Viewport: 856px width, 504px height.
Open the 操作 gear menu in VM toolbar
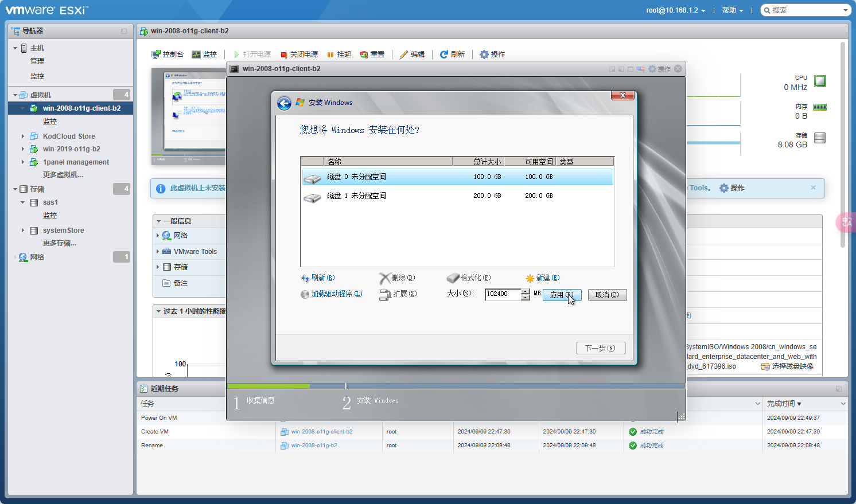point(492,54)
